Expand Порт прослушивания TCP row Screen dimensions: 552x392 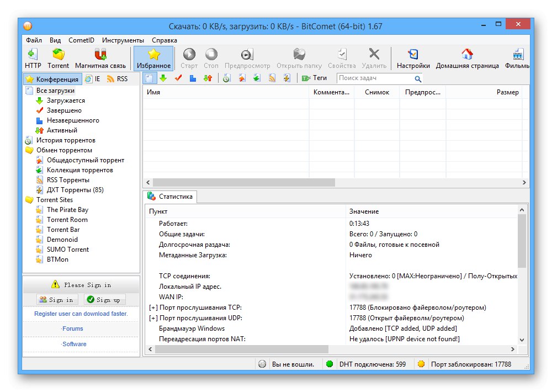[153, 308]
